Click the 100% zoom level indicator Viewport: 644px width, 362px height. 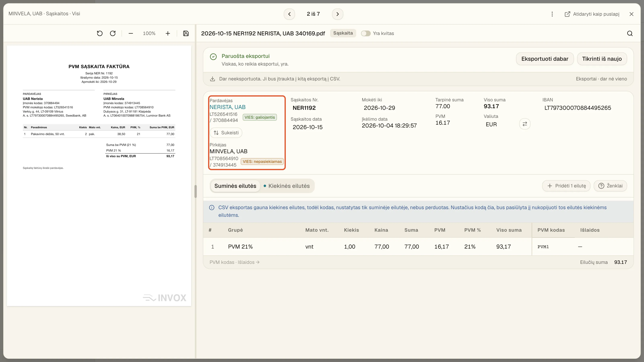pyautogui.click(x=149, y=33)
